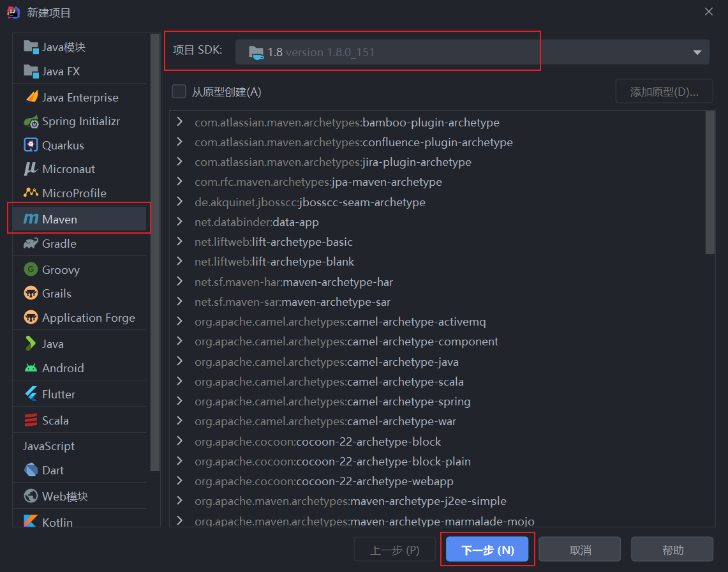Click the 下一步 (N) button
The height and width of the screenshot is (572, 728).
487,550
